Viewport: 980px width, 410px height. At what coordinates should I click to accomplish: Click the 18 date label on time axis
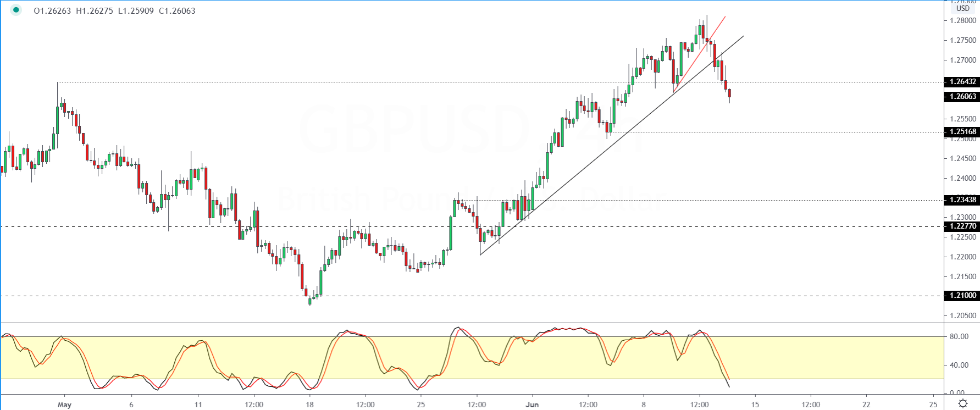tap(309, 405)
